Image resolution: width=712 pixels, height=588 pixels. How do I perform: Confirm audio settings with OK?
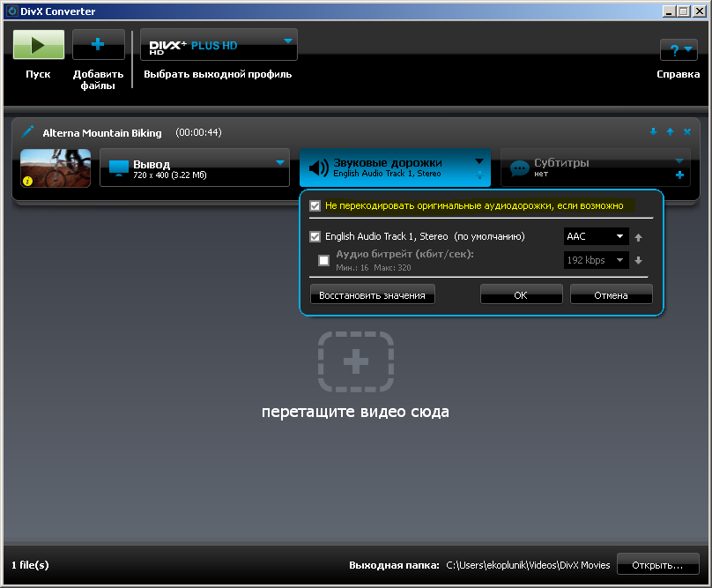(x=521, y=295)
